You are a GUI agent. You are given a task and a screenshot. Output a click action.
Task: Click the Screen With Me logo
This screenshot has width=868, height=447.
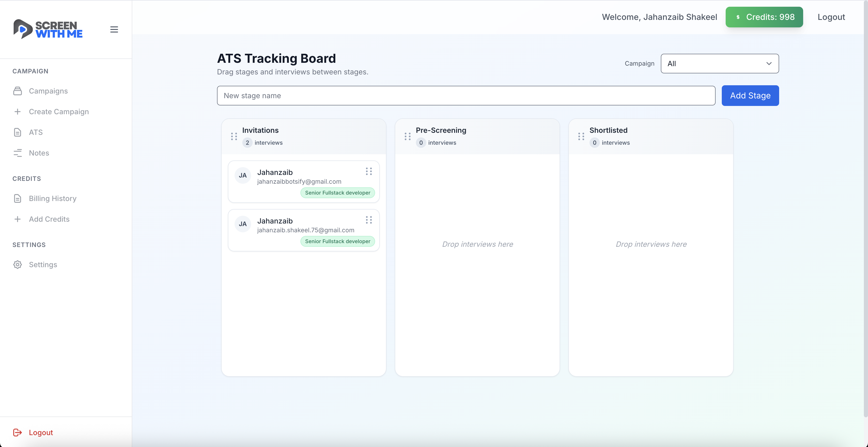(48, 29)
